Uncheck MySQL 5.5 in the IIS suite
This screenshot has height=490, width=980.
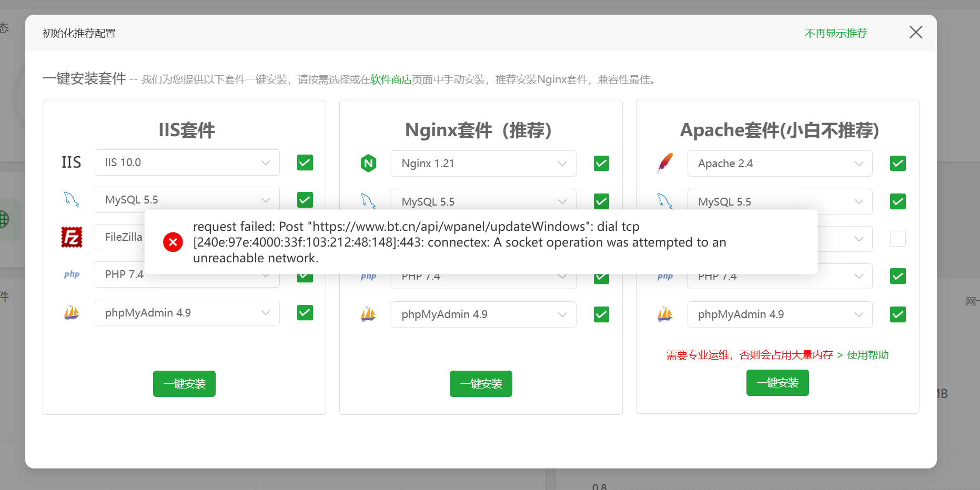(x=305, y=200)
